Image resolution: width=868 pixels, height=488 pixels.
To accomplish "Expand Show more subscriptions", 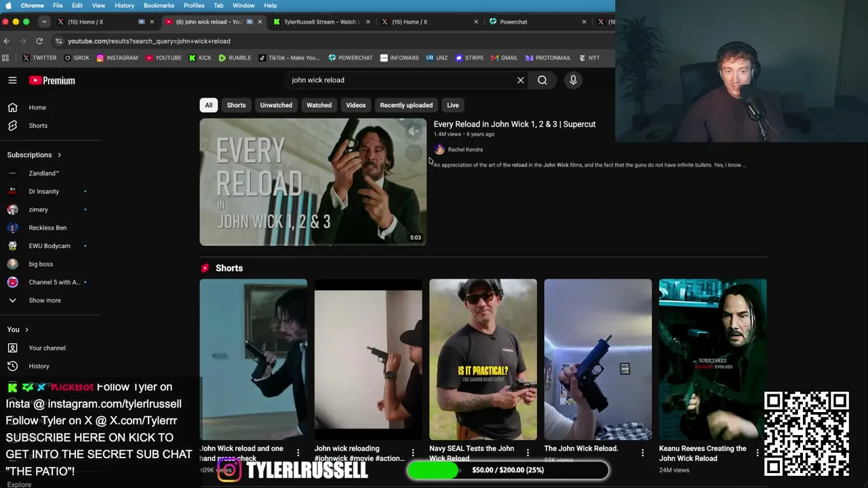I will 45,300.
